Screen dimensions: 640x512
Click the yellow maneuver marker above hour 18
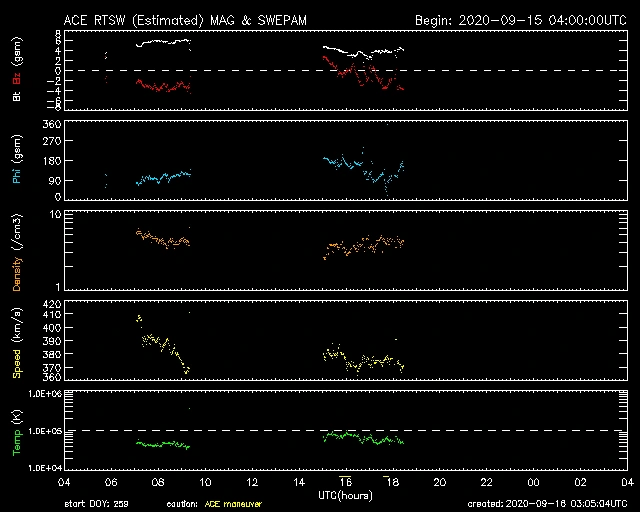point(386,476)
